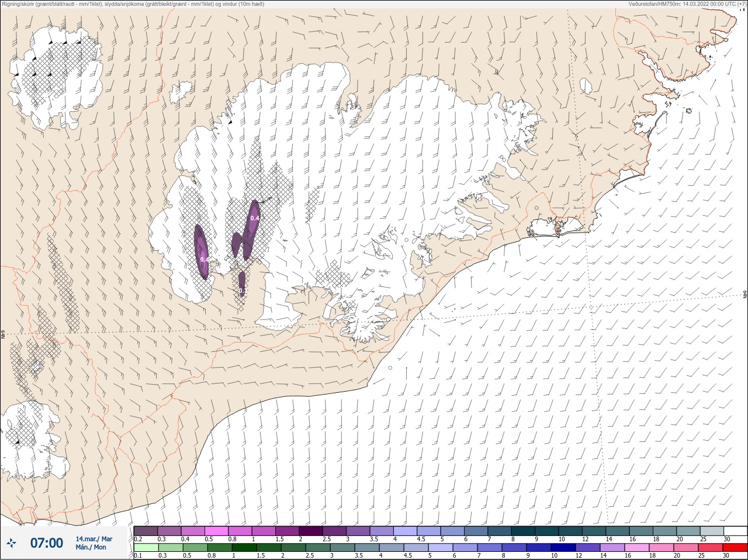The image size is (748, 560).
Task: Click the Veðurstofan star logo icon
Action: click(12, 543)
